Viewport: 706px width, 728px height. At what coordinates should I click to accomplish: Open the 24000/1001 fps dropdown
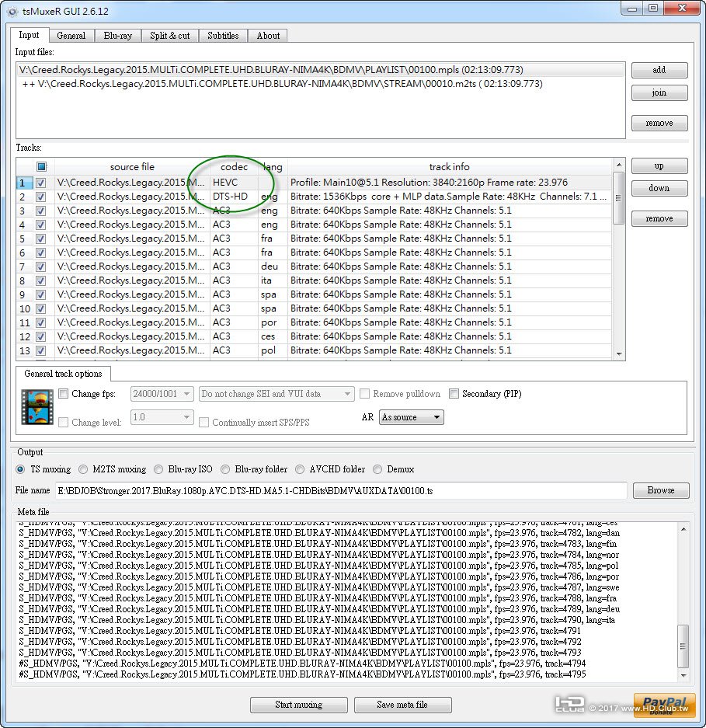coord(162,394)
